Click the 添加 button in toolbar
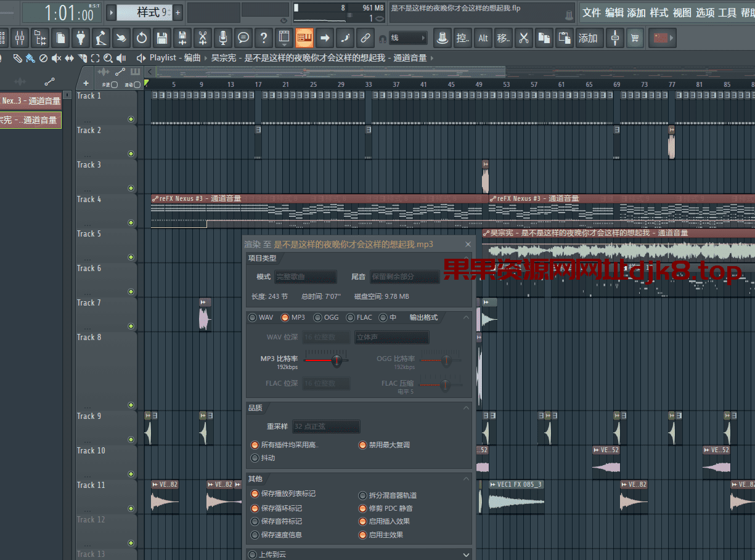This screenshot has height=560, width=755. click(587, 38)
